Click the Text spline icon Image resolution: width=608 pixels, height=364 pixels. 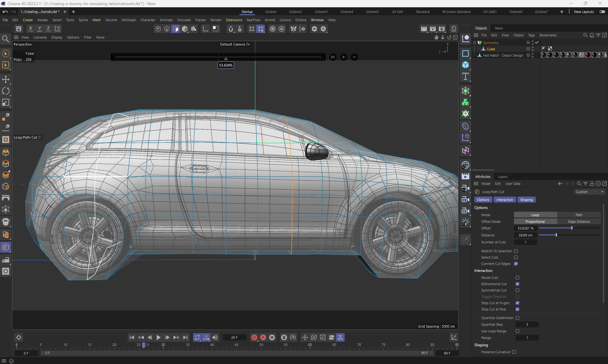[x=465, y=77]
